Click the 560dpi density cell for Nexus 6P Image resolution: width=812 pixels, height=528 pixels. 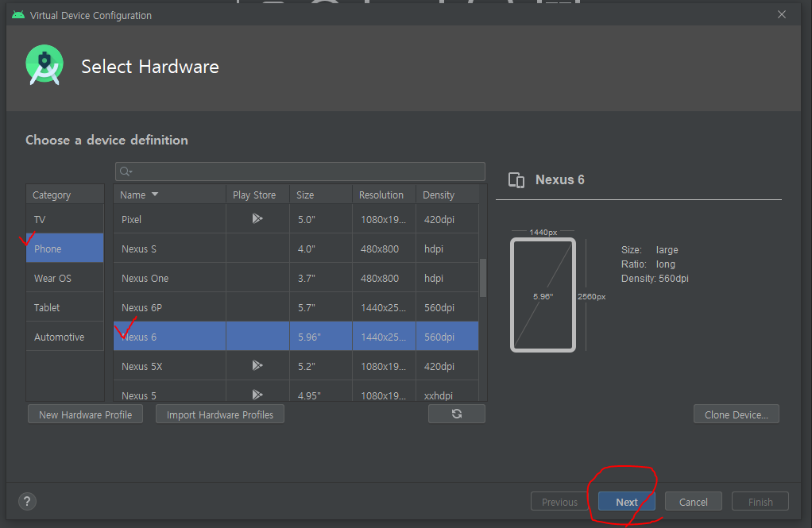point(447,307)
